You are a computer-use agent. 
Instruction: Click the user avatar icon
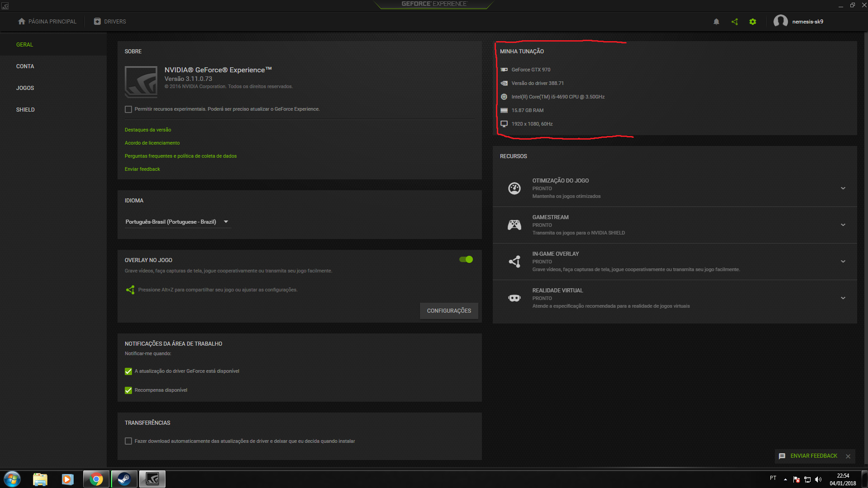point(781,21)
